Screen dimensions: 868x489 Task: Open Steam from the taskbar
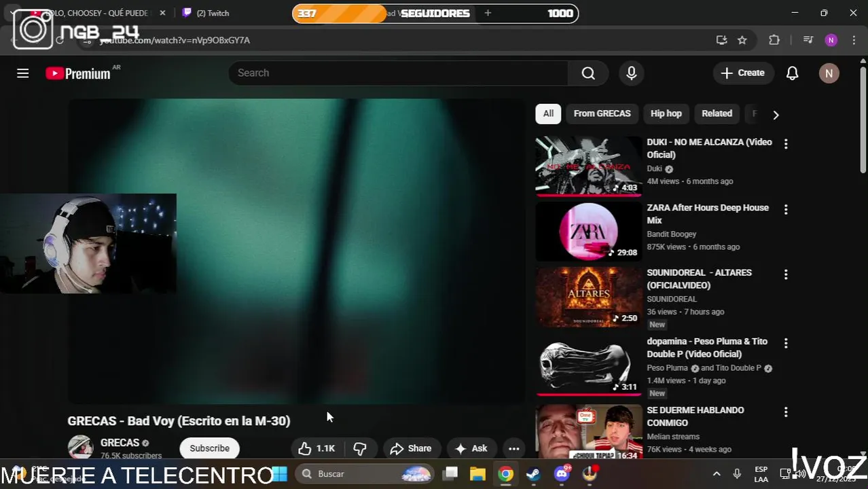click(534, 474)
